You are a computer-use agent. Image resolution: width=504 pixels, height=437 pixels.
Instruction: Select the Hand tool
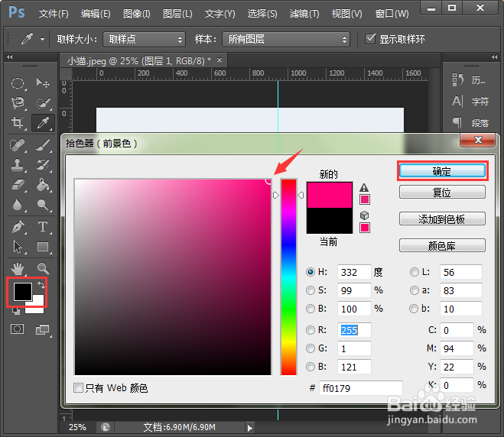coord(18,268)
